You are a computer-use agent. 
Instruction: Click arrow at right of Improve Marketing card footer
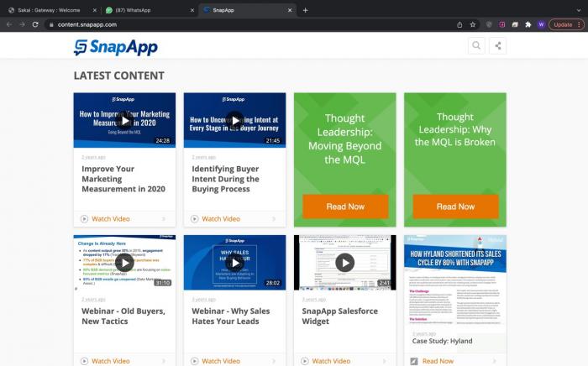point(164,219)
